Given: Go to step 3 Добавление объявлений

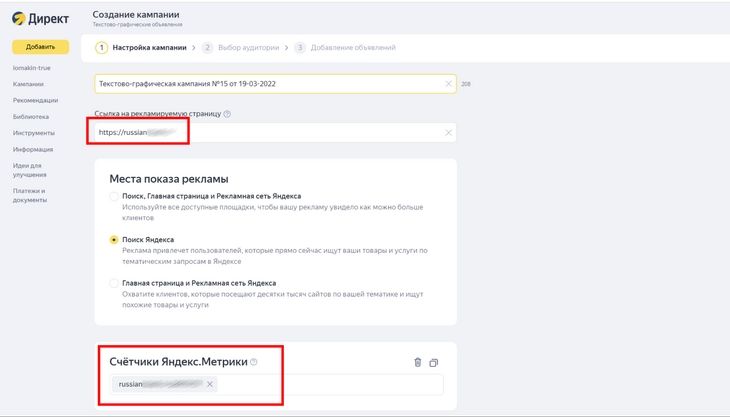Looking at the screenshot, I should [345, 47].
